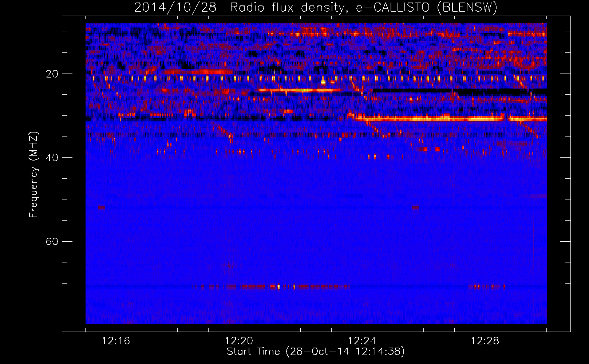Click the red-yellow band near 24 MHz

point(300,90)
